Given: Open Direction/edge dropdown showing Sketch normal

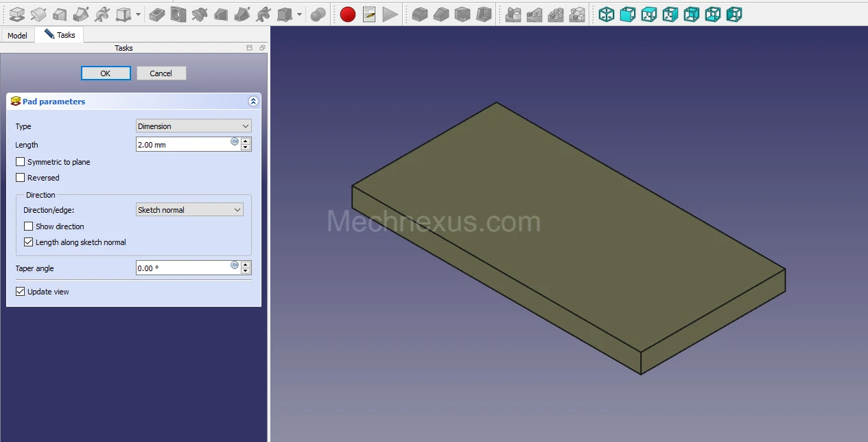Looking at the screenshot, I should pos(189,210).
